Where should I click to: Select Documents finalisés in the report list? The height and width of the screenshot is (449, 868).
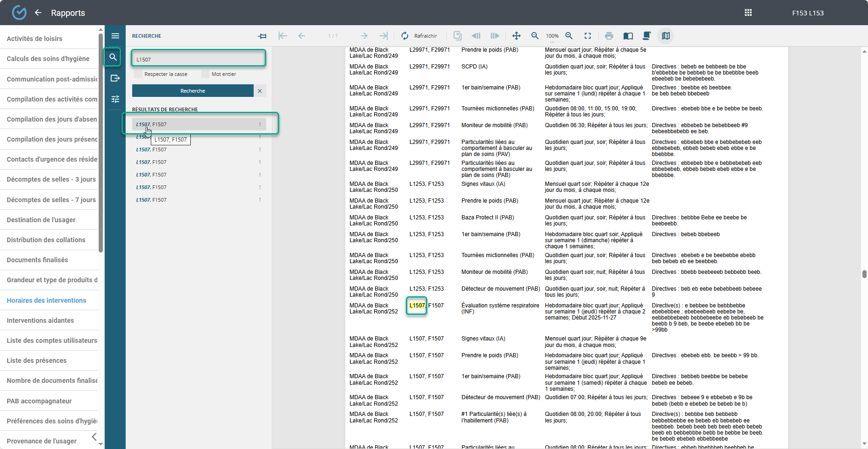(37, 260)
